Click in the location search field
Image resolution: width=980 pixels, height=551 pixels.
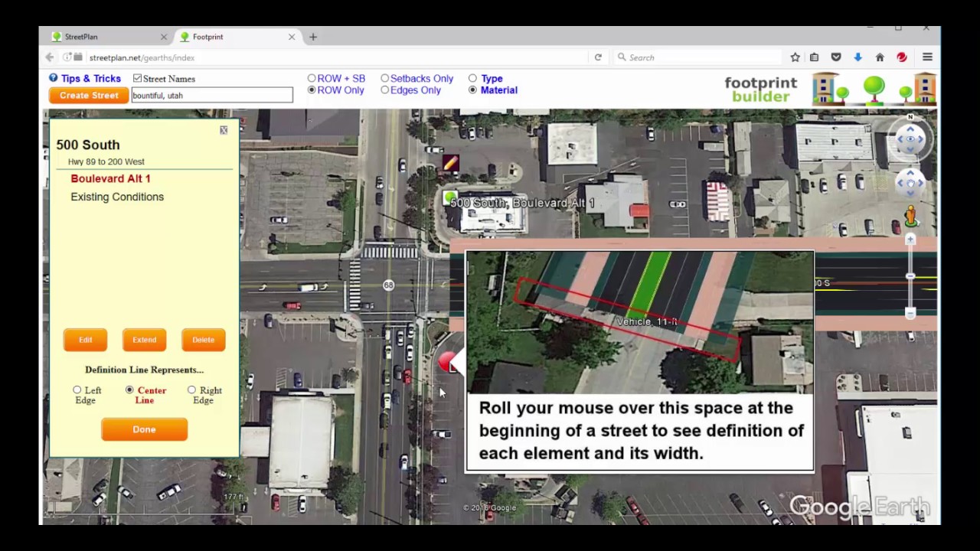(x=212, y=96)
